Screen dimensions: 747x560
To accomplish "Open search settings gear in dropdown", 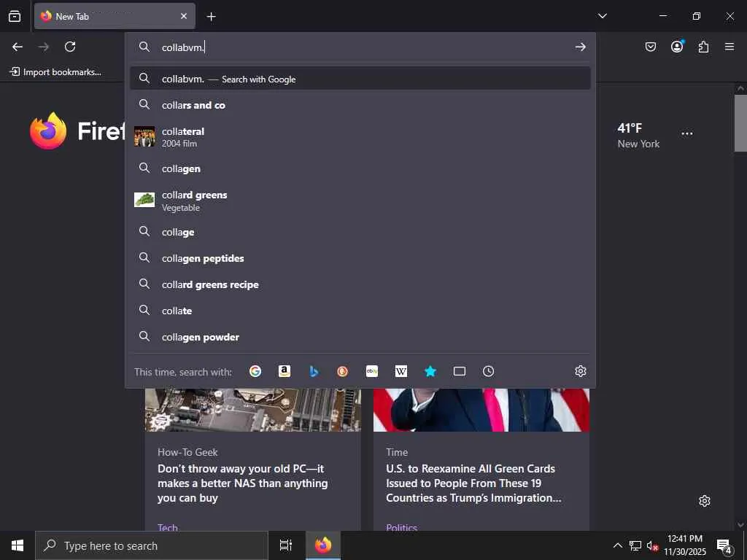I will point(580,371).
